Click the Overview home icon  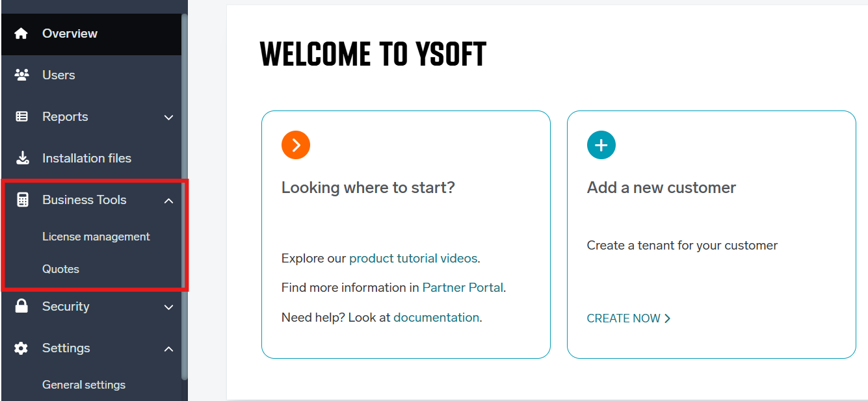(x=21, y=32)
